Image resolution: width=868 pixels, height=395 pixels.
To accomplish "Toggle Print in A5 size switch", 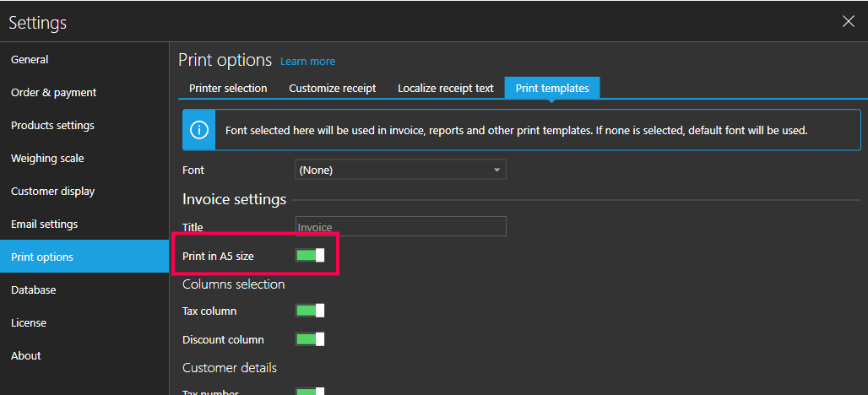I will coord(310,255).
